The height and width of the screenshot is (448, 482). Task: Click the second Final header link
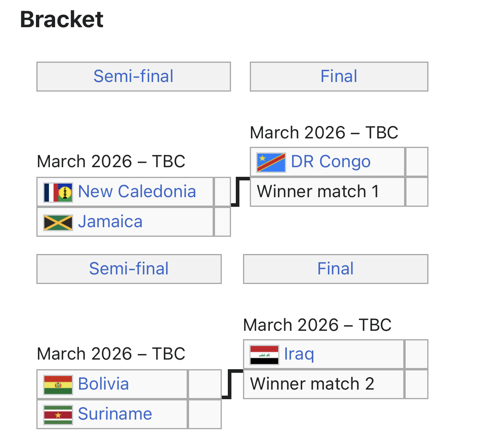335,269
